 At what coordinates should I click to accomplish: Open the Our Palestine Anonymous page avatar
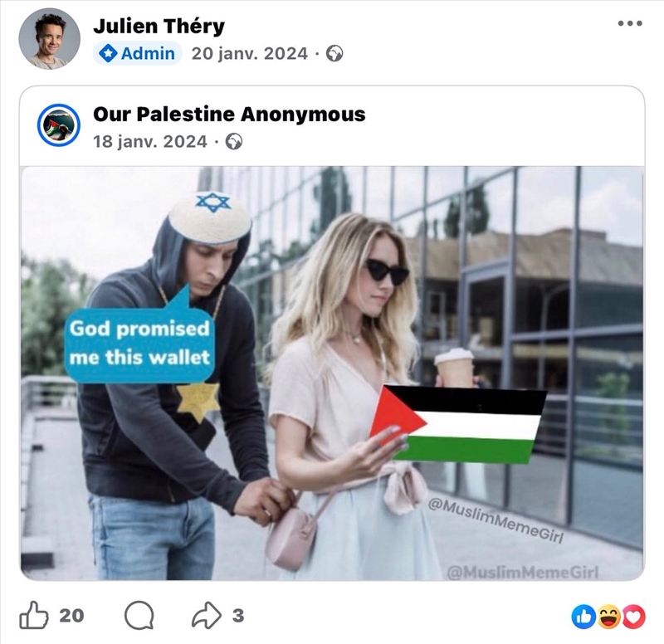(x=58, y=125)
